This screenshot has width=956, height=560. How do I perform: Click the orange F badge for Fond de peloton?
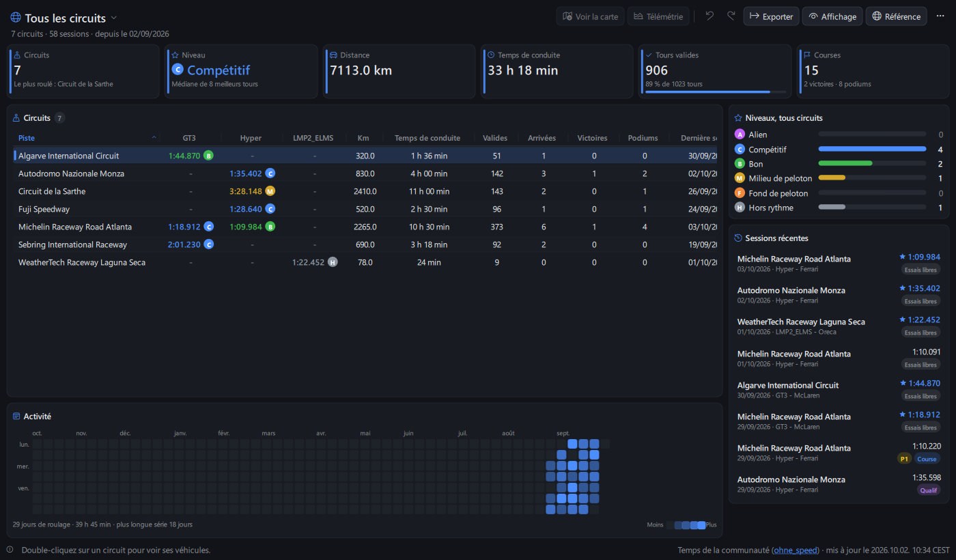tap(740, 193)
